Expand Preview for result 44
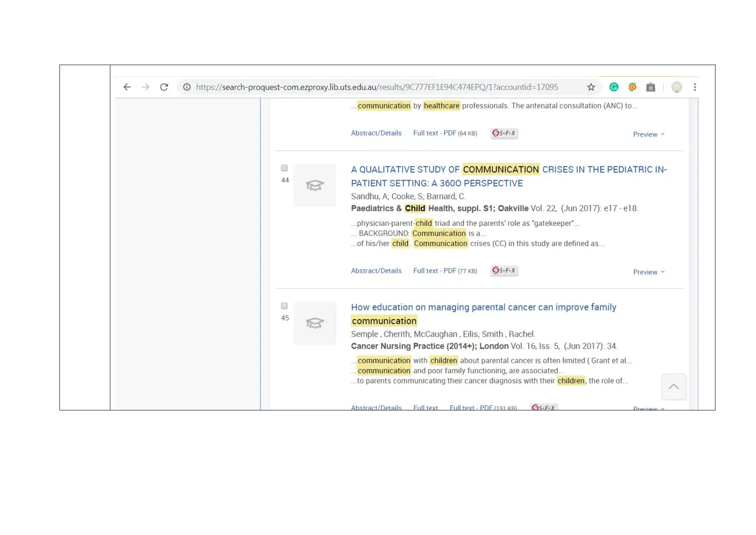 tap(649, 272)
